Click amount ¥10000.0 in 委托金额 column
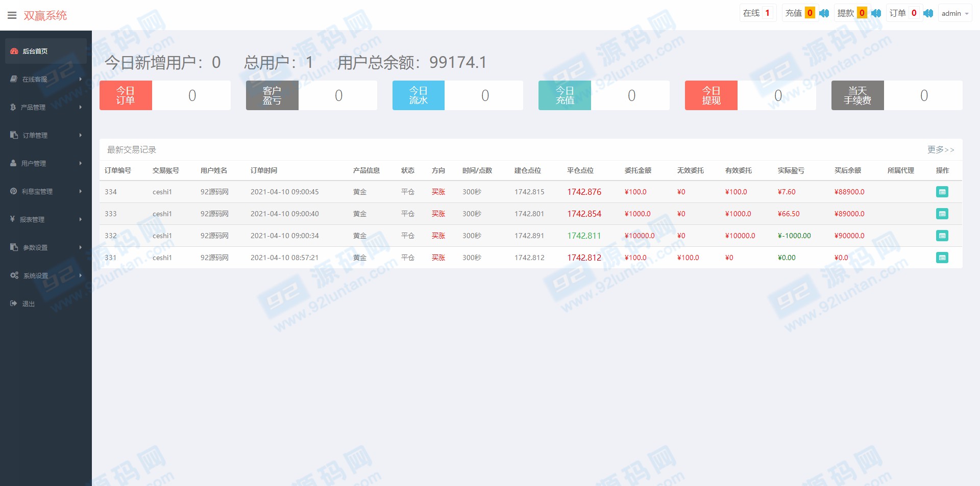The width and height of the screenshot is (980, 486). 640,236
